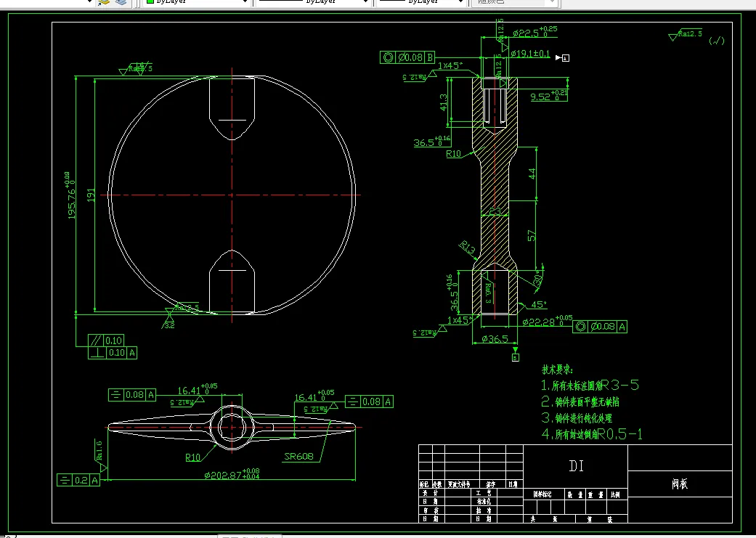This screenshot has height=538, width=756.
Task: Select the ø22.28 diameter dimension
Action: [548, 321]
